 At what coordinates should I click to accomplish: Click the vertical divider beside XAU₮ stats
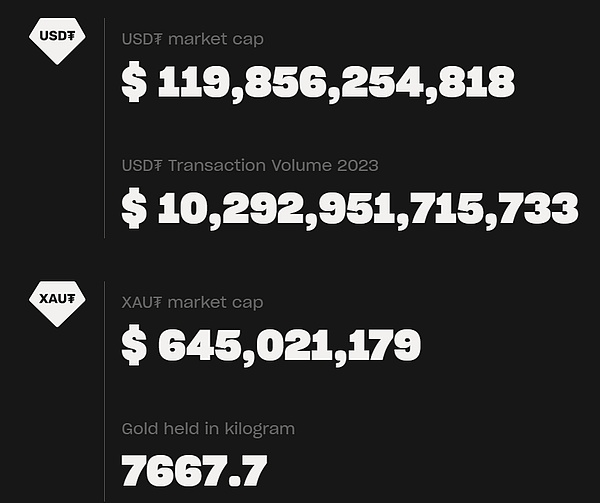point(104,391)
